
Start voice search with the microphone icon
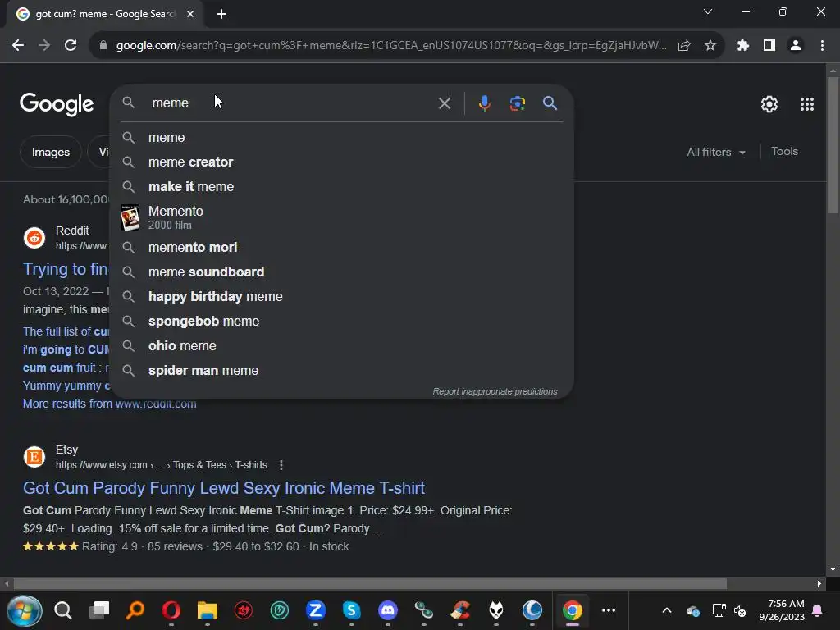(x=484, y=103)
